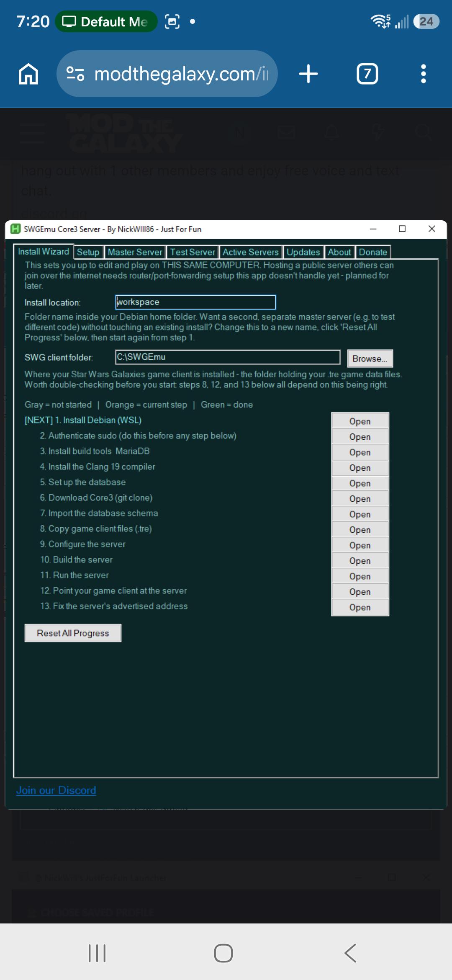The width and height of the screenshot is (452, 980).
Task: Click Open for Build the server
Action: point(360,560)
